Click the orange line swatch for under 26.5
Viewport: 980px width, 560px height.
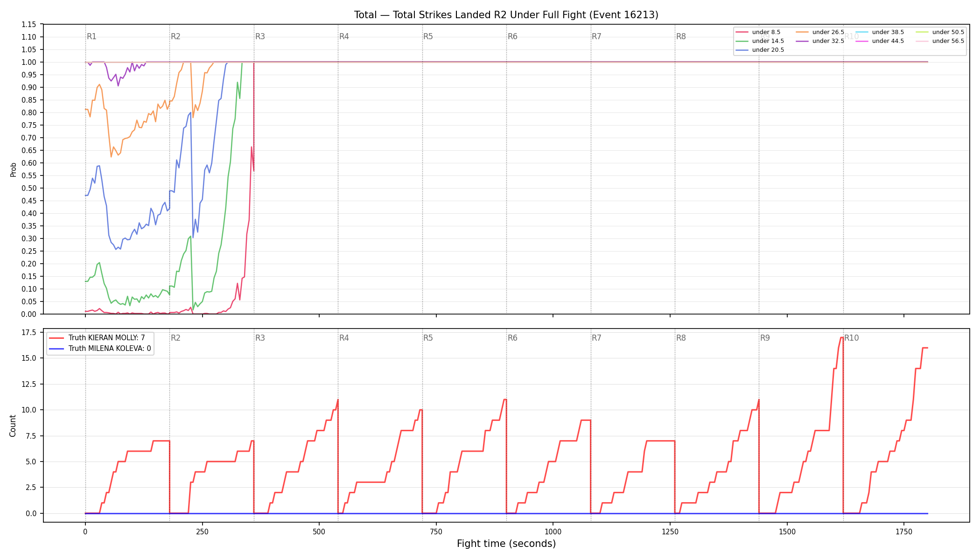(802, 32)
